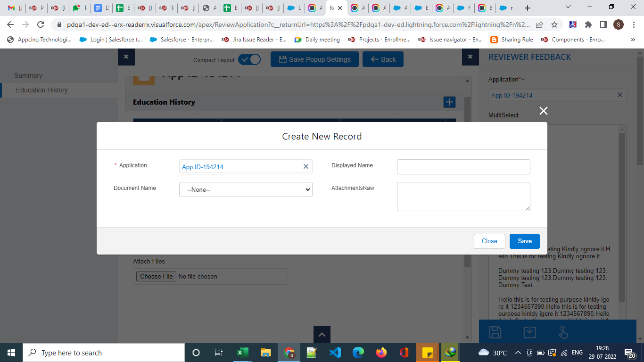Viewport: 644px width, 362px height.
Task: Click the floppy disk save icon in feedback footer
Action: click(x=495, y=332)
